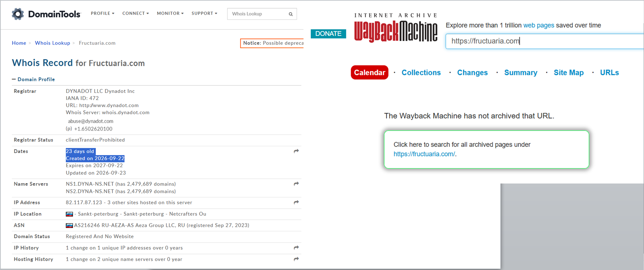Click the share arrow in Dates row
This screenshot has height=270, width=644.
[296, 151]
